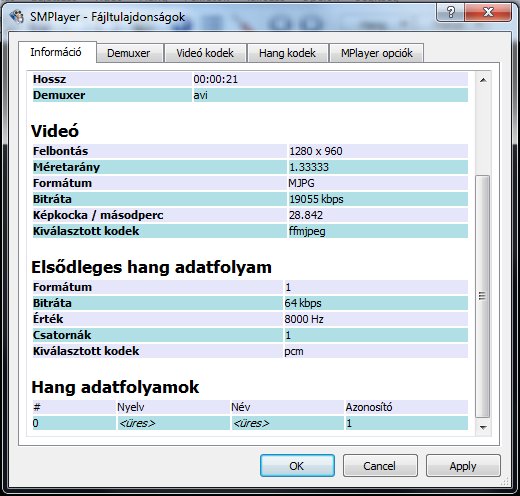Image resolution: width=520 pixels, height=496 pixels.
Task: Click the help question mark button
Action: [450, 13]
